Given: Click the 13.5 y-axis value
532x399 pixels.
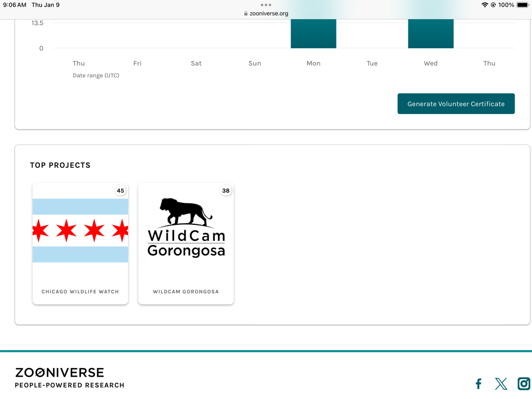Looking at the screenshot, I should point(37,23).
